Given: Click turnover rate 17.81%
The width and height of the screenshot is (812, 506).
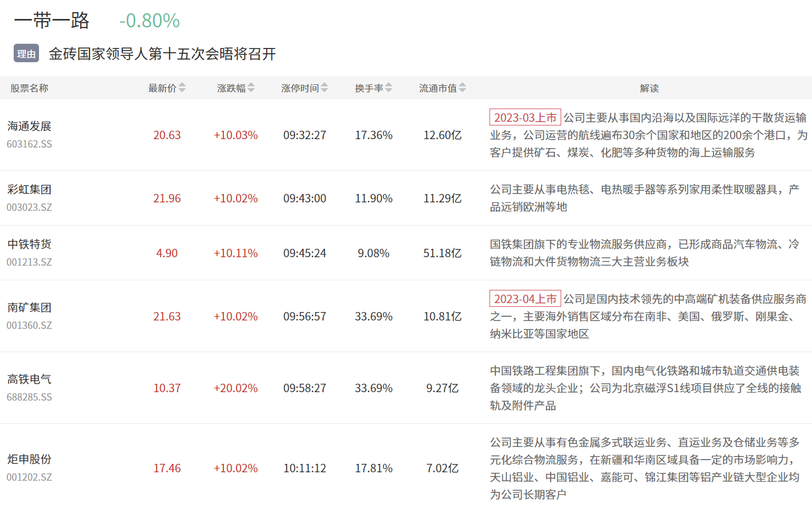Looking at the screenshot, I should click(374, 468).
